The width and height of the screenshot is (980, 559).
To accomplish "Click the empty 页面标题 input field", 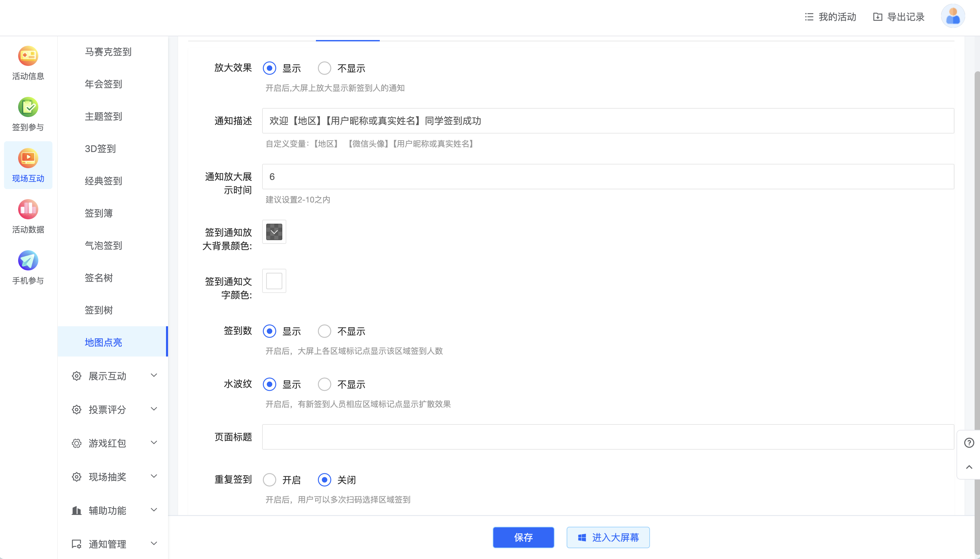I will tap(608, 437).
